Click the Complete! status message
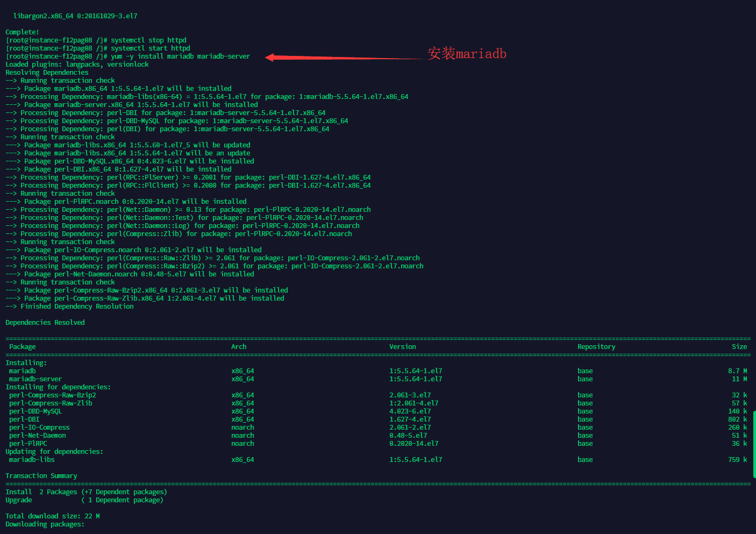This screenshot has height=534, width=756. (22, 32)
